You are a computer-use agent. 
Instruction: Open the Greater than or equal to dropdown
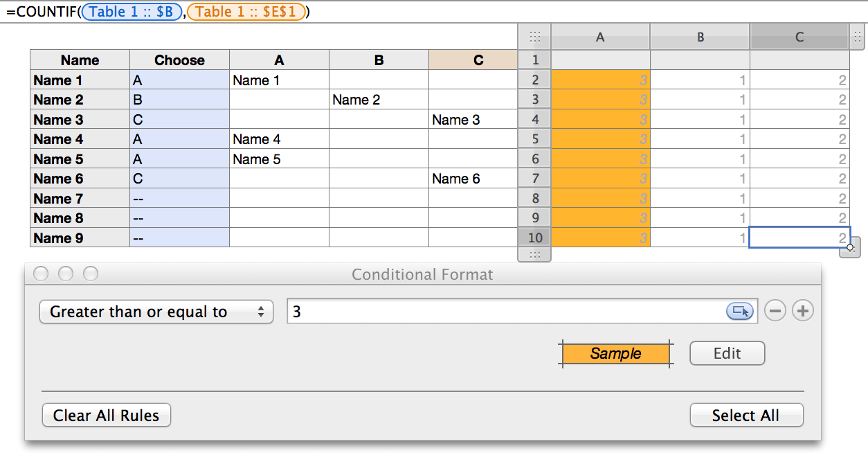click(156, 312)
